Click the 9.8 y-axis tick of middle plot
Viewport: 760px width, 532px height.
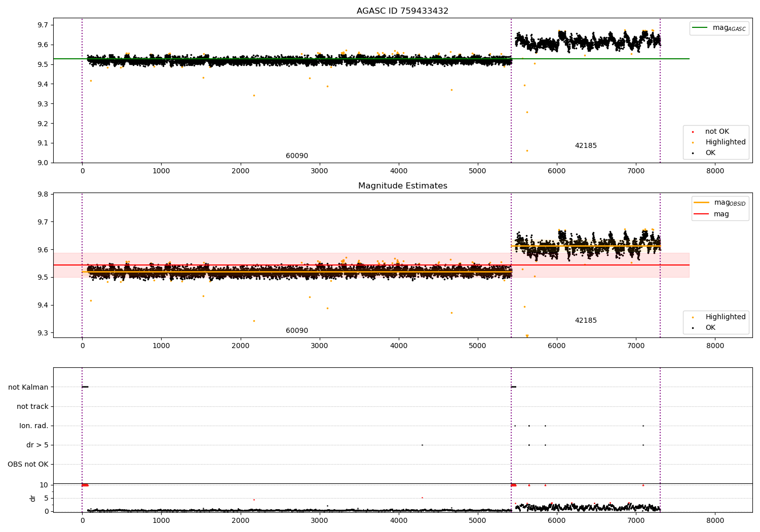[43, 195]
